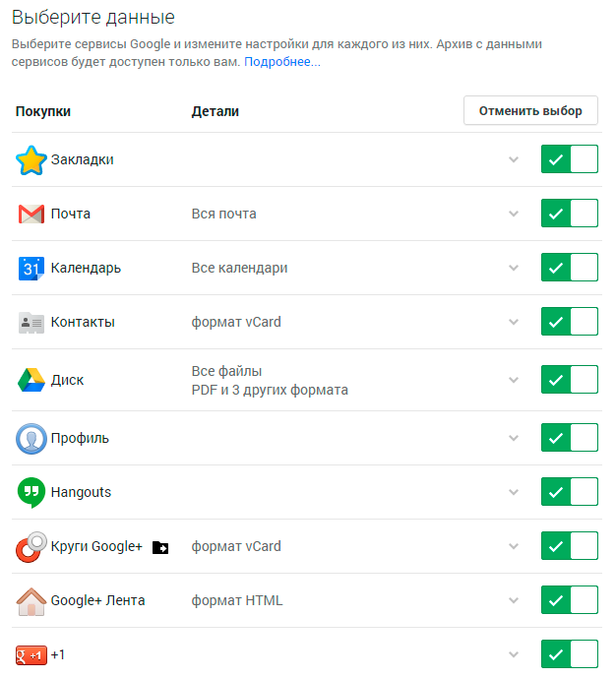616x678 pixels.
Task: Disable the Закладки export toggle
Action: [570, 159]
